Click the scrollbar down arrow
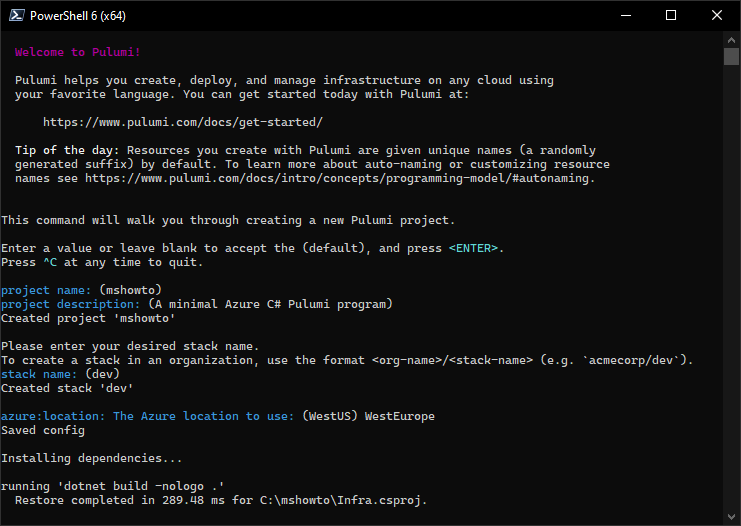The width and height of the screenshot is (741, 526). point(732,517)
